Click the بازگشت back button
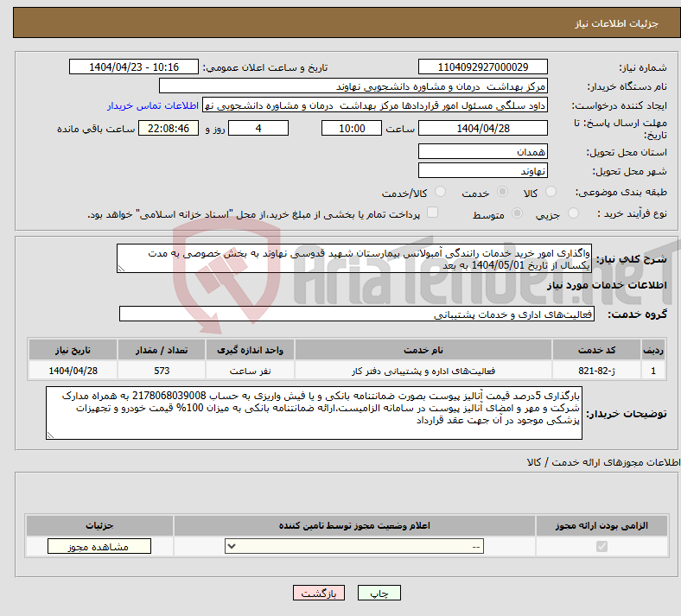 click(x=319, y=593)
